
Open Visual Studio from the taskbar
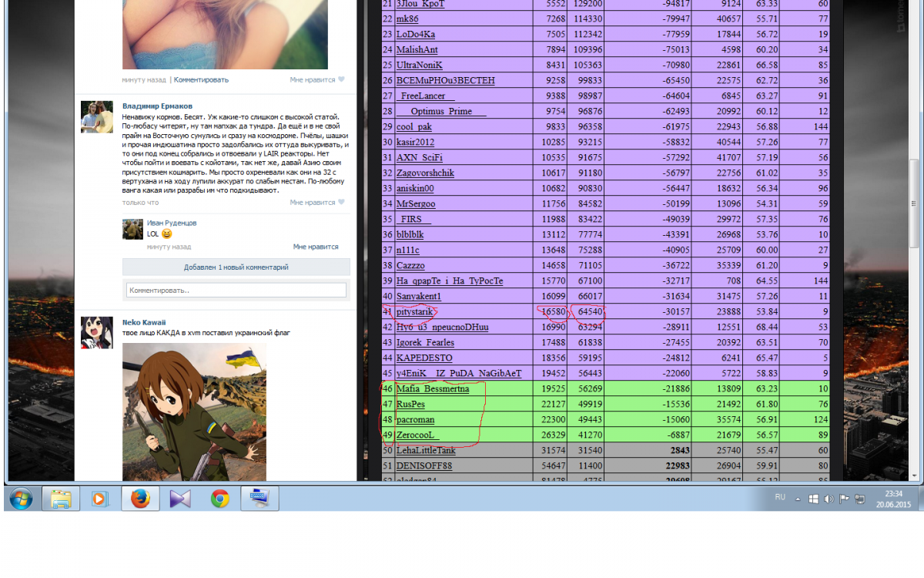180,499
